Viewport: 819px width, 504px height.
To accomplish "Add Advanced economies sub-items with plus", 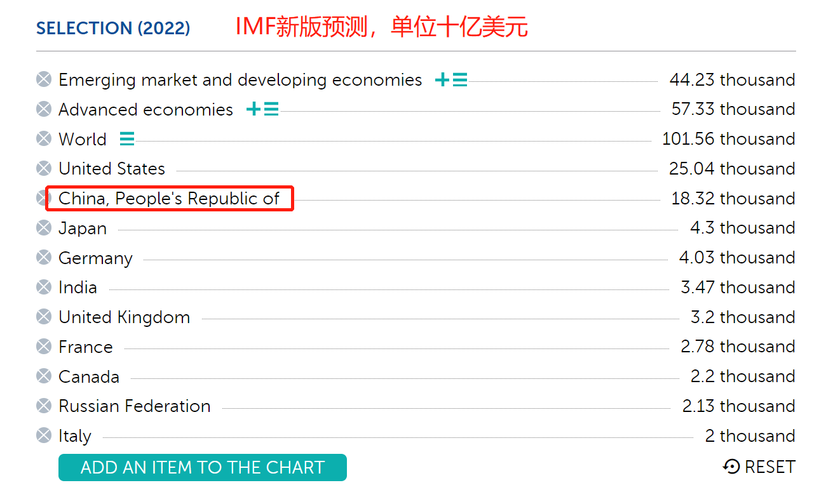I will pos(254,109).
